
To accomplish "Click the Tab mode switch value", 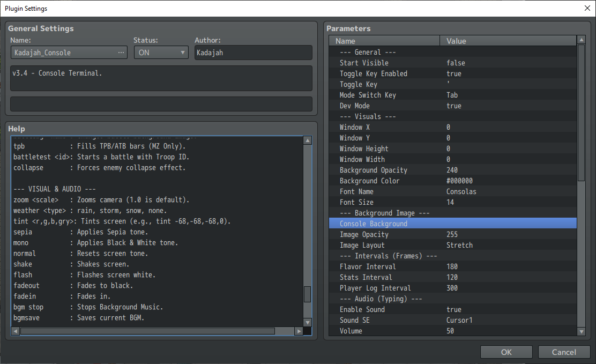I will pyautogui.click(x=452, y=95).
